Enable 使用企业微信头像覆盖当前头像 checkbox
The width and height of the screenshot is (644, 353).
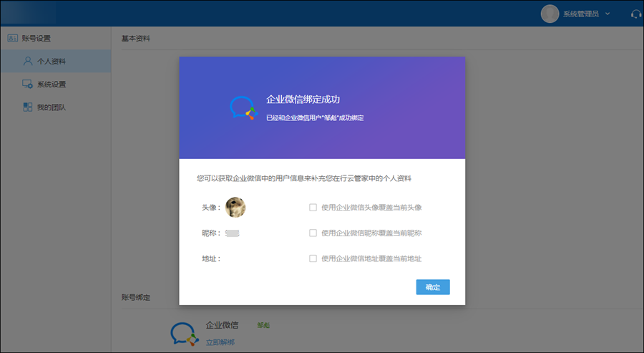coord(313,208)
